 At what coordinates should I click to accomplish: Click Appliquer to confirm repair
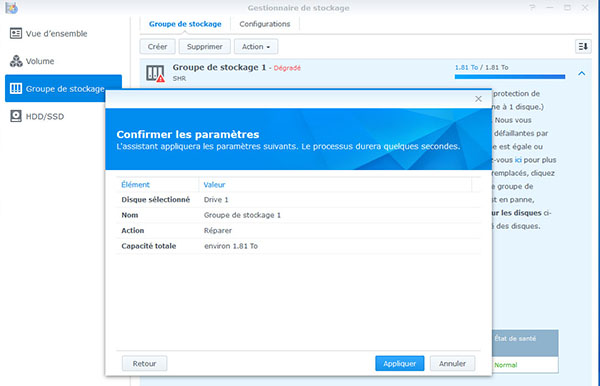point(399,363)
